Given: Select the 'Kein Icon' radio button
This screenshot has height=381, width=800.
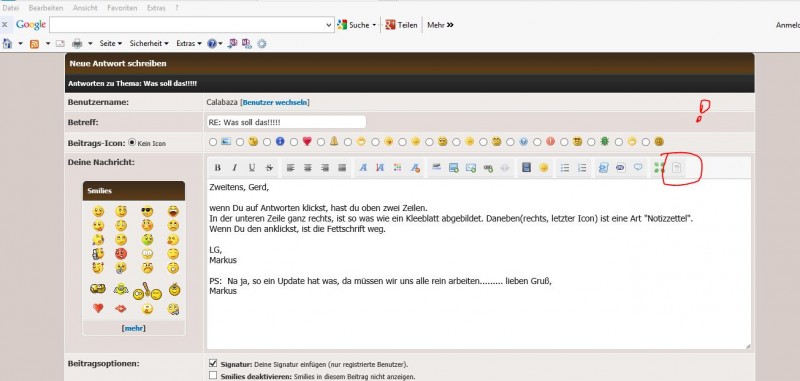Looking at the screenshot, I should (132, 143).
